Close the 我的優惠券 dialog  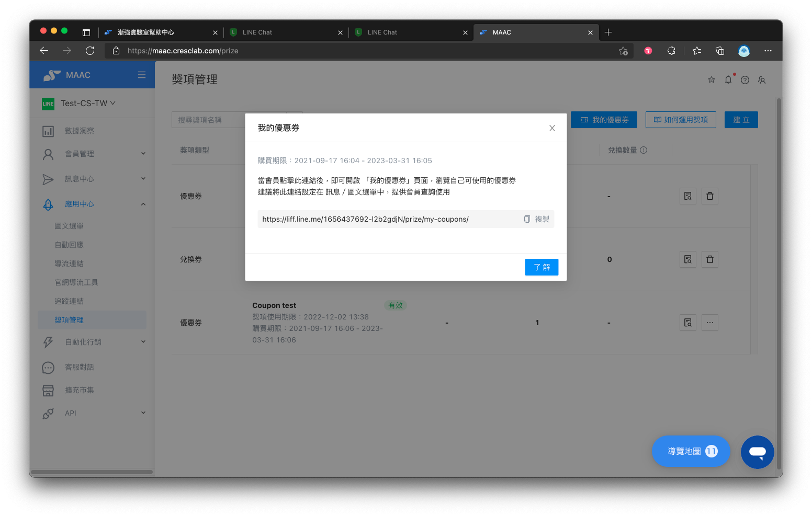point(552,128)
